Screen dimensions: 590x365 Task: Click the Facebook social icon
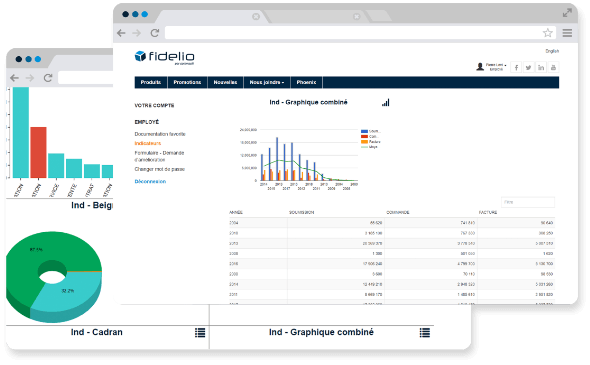pyautogui.click(x=516, y=67)
